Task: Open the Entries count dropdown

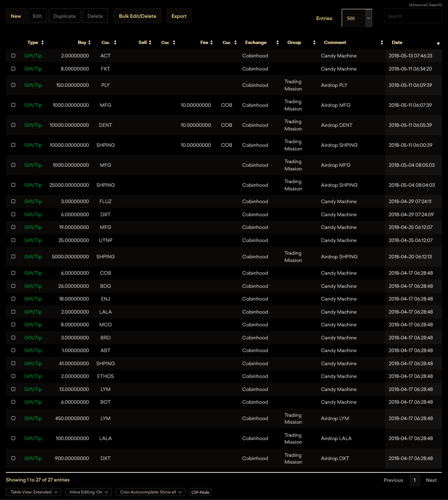Action: [x=357, y=18]
